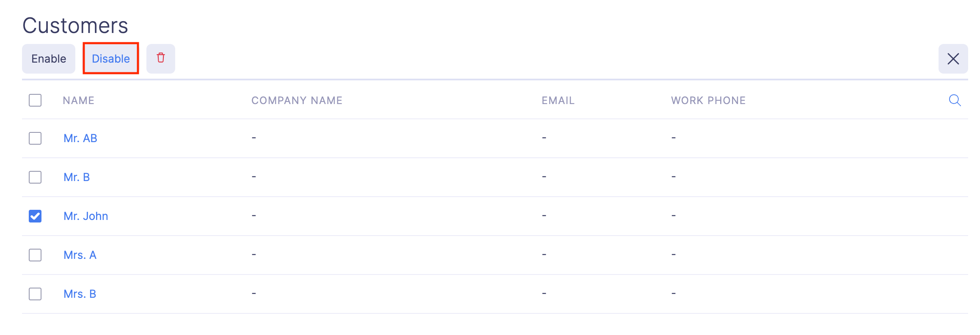Screen dimensions: 980x335
Task: Uncheck the checkbox next to Mr. John
Action: click(35, 216)
